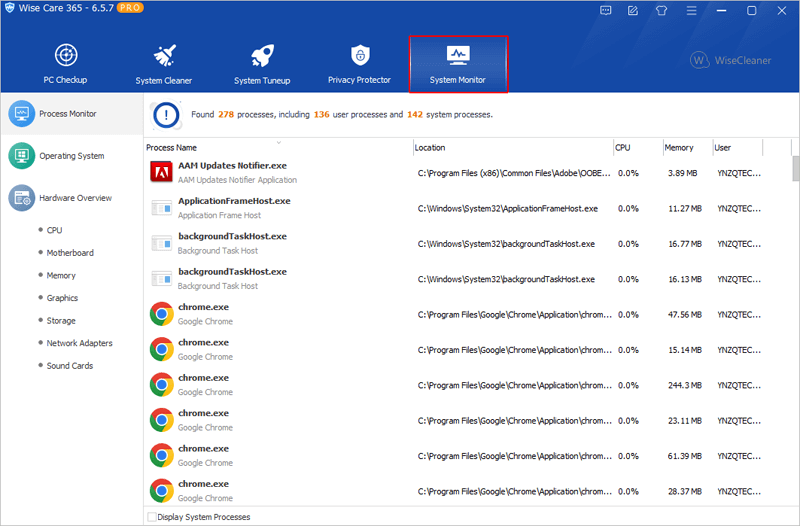This screenshot has width=800, height=526.
Task: Select the System Monitor tab
Action: point(458,64)
